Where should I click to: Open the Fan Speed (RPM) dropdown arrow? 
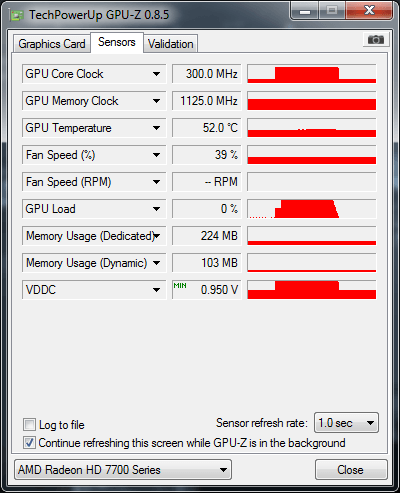tap(156, 182)
